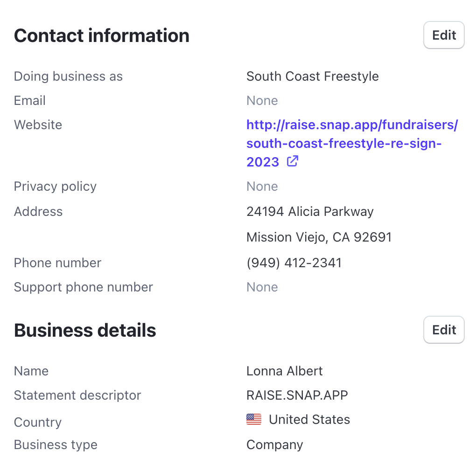Click the Website field label
Screen dimensions: 476x457
pyautogui.click(x=38, y=125)
